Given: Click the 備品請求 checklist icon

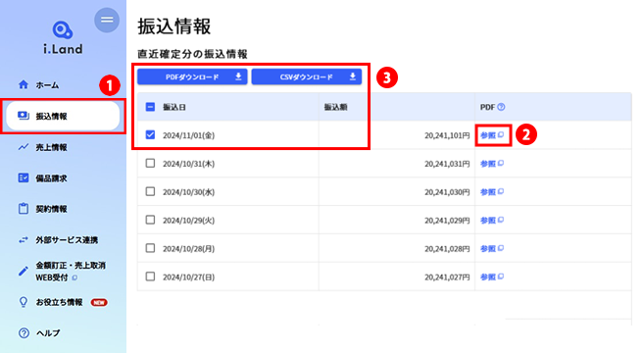Looking at the screenshot, I should (x=24, y=177).
